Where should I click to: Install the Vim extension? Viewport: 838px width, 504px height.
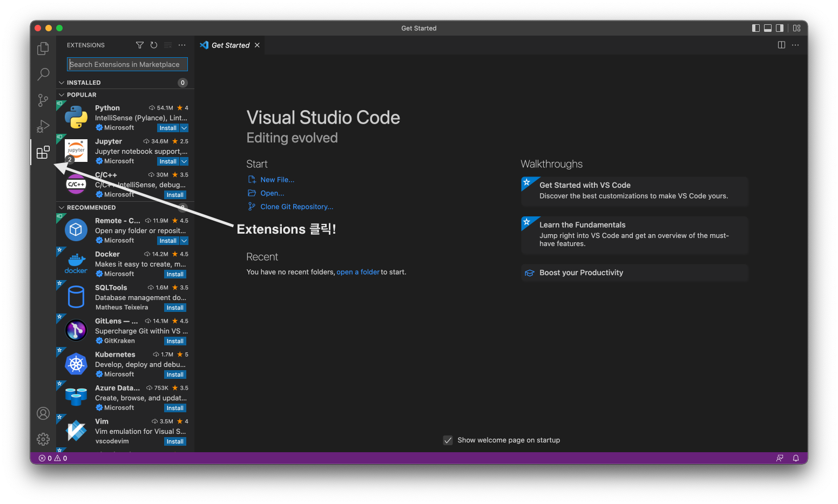(175, 441)
